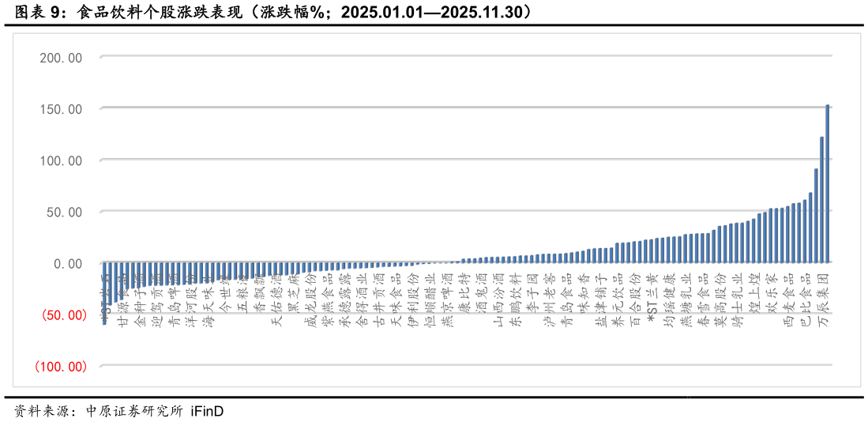Click the 150.00 y-axis label
Viewport: 868px width, 422px height.
(61, 109)
